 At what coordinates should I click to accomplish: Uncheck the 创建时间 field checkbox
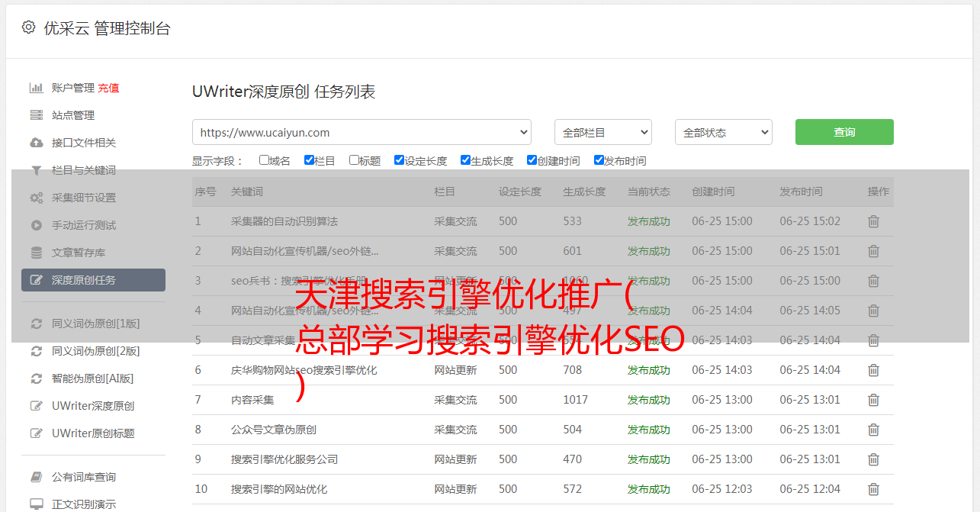point(532,160)
